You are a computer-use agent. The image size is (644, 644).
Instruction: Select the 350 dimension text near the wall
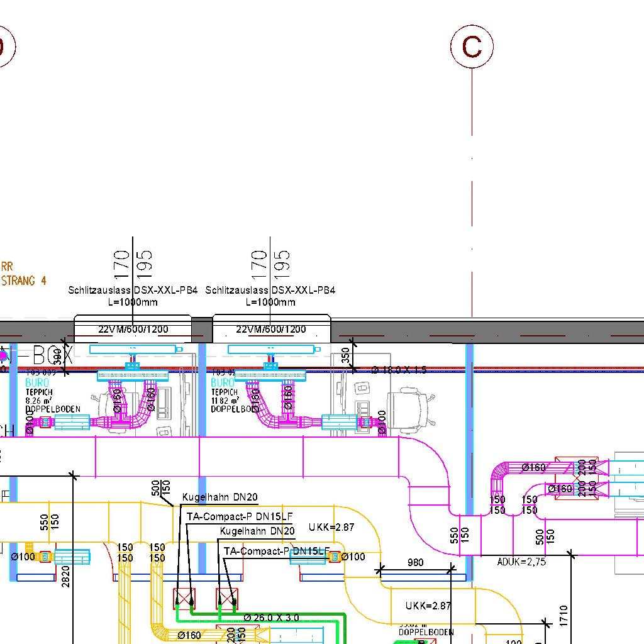point(345,355)
